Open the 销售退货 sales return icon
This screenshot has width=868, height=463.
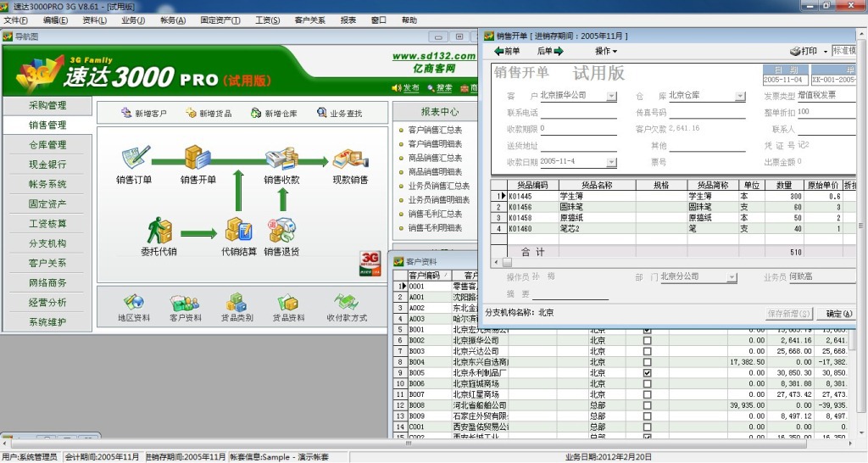coord(281,231)
